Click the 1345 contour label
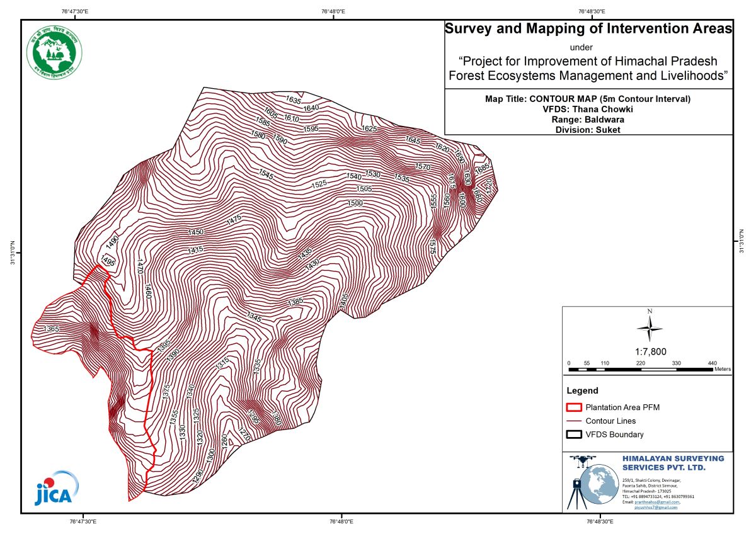756x534 pixels. coord(254,316)
